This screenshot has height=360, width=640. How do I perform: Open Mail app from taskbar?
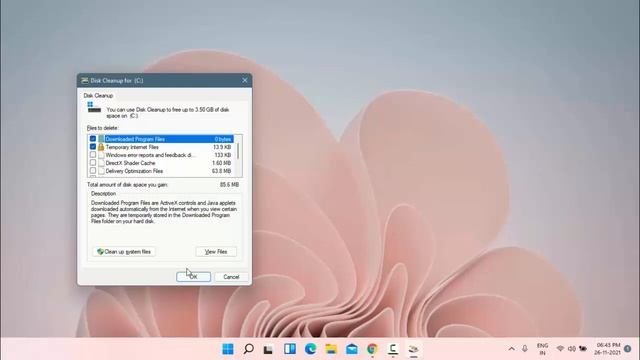351,349
